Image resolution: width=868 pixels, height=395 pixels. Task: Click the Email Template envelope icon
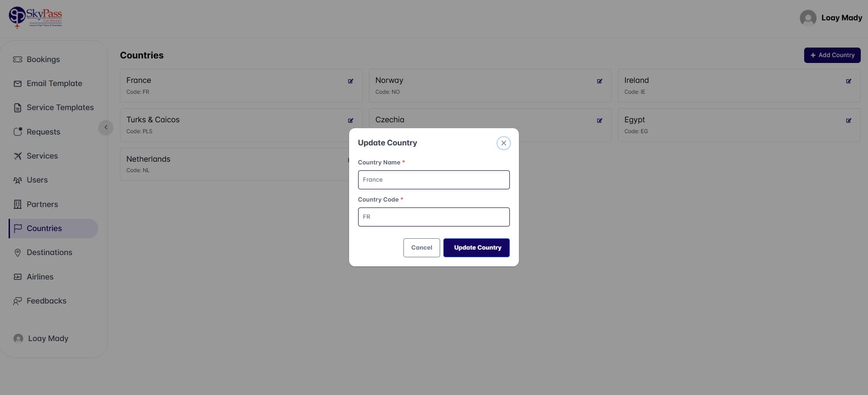(x=18, y=83)
